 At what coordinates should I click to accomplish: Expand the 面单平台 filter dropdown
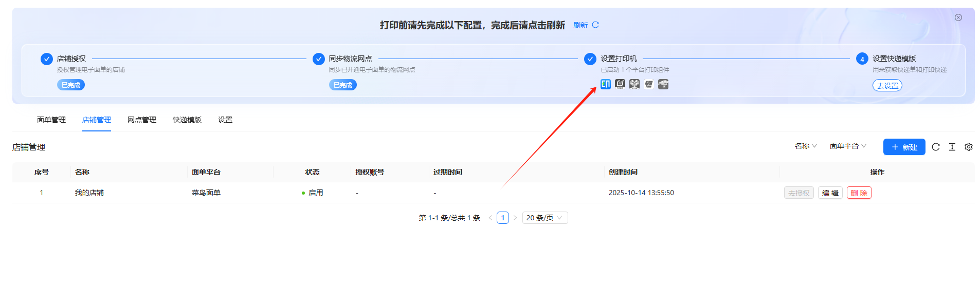click(848, 146)
